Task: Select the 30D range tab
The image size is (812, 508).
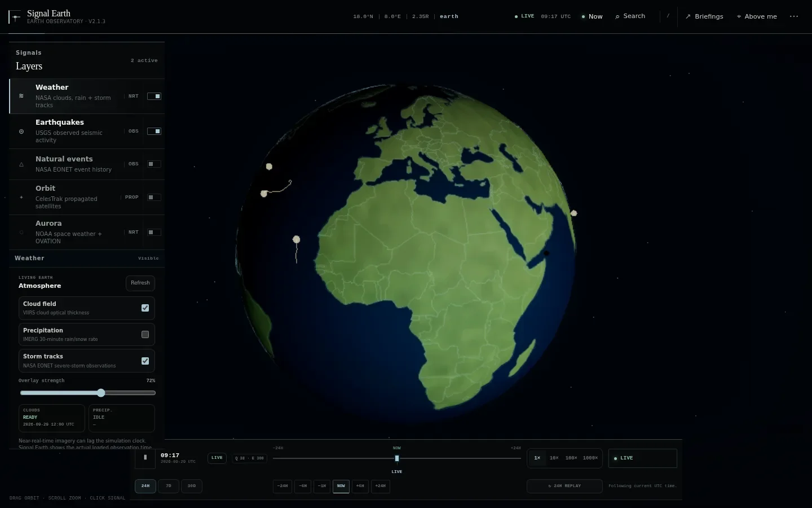Action: [x=192, y=486]
